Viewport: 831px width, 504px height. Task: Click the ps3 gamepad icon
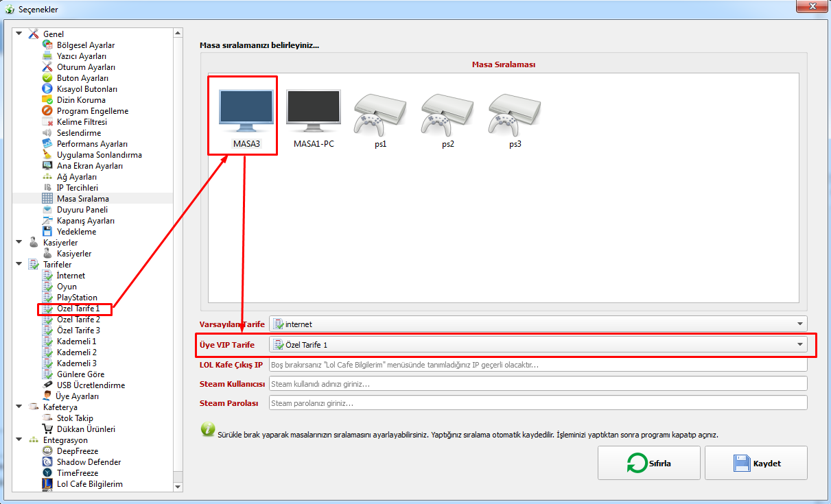point(515,112)
